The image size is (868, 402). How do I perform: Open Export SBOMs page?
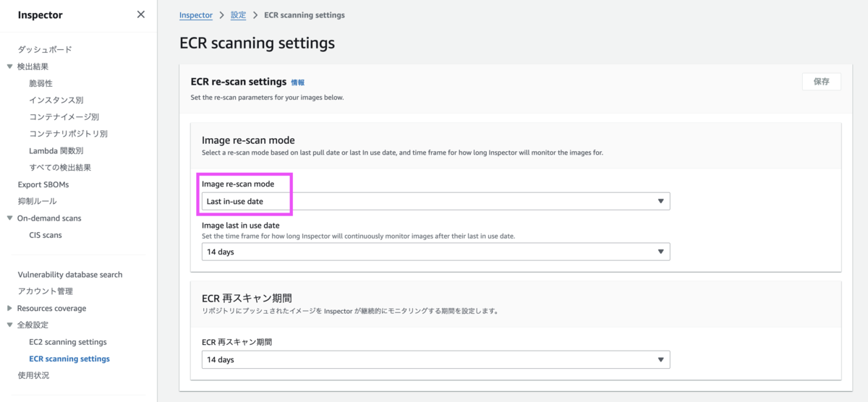click(43, 184)
